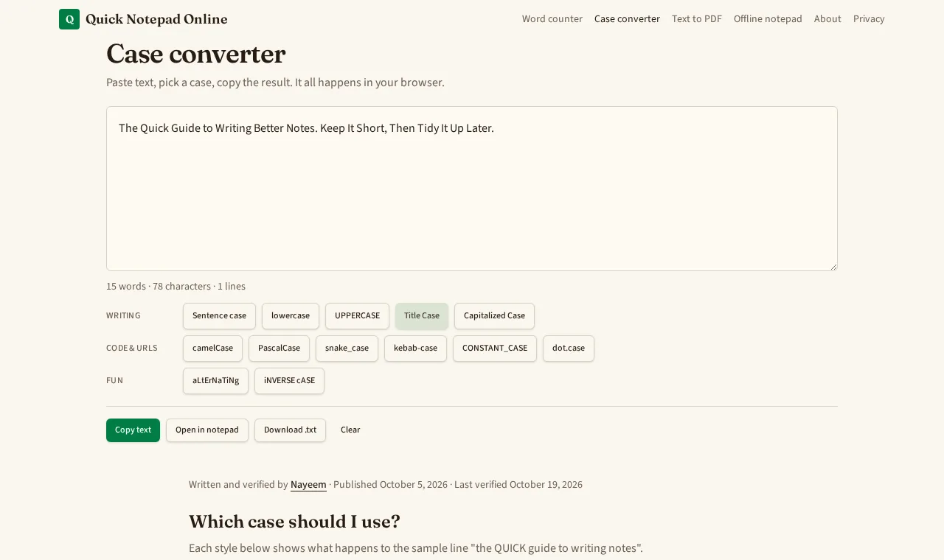Click the green Q logo icon
This screenshot has width=944, height=560.
tap(69, 19)
